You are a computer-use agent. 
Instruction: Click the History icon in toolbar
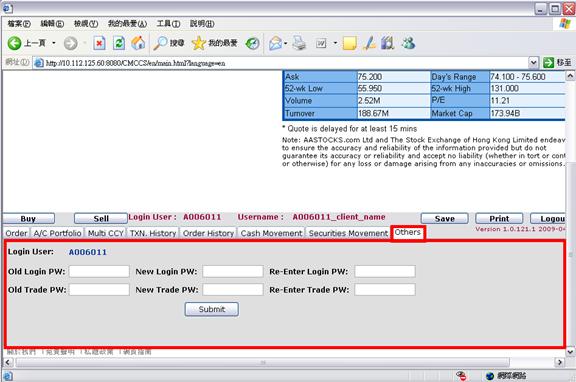click(252, 43)
